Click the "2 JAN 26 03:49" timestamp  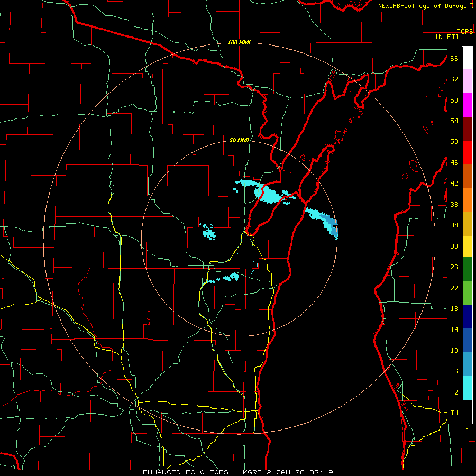[x=300, y=472]
